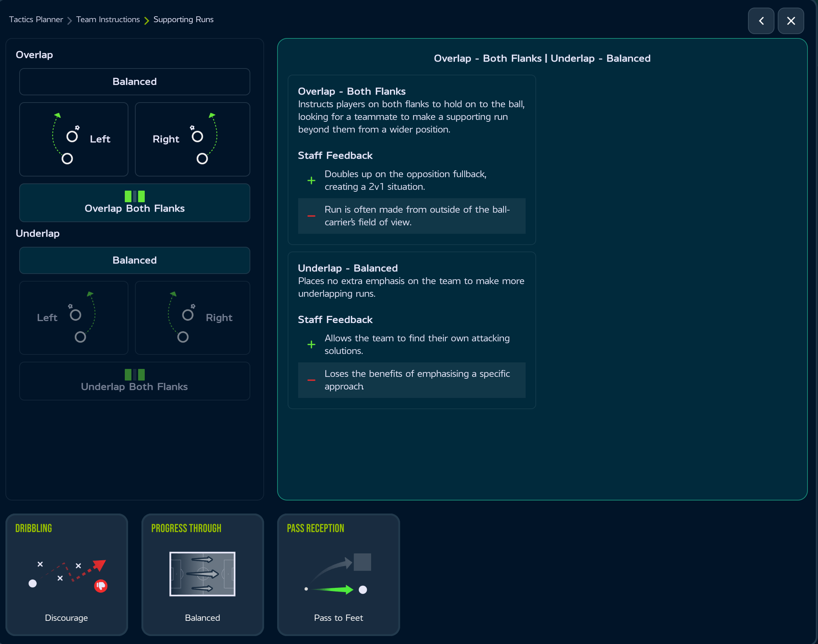Select the Overlap Left run diagram

point(74,139)
